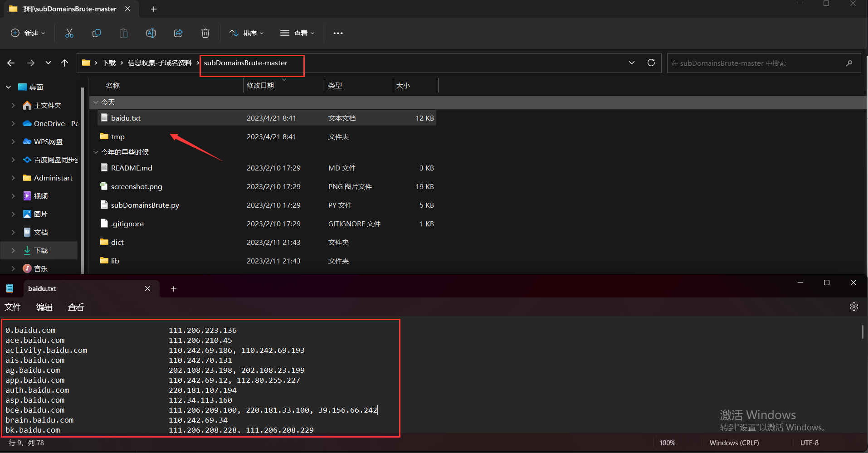Open 主文件夹 in sidebar
Screen dimensions: 868x453
[x=48, y=105]
